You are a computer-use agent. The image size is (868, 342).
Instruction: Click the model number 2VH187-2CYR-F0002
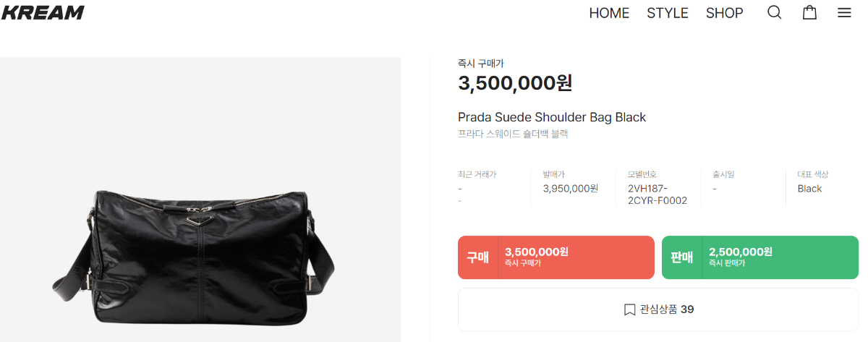tap(658, 194)
